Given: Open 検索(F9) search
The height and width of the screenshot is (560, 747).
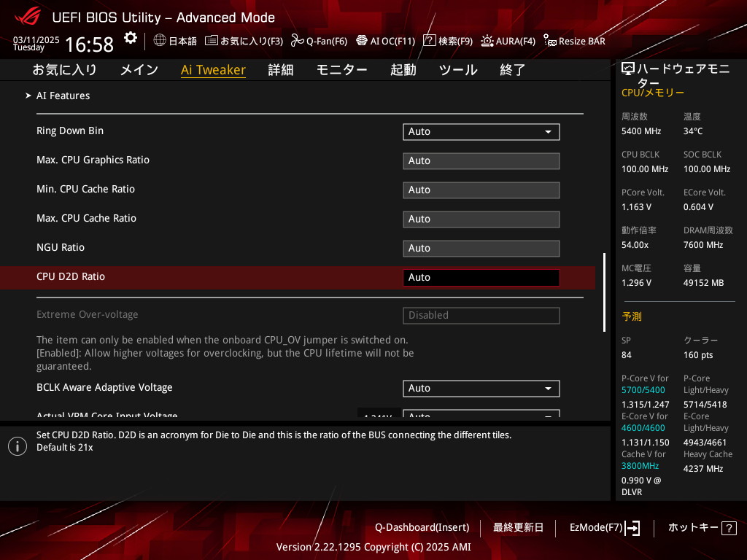Looking at the screenshot, I should click(448, 41).
